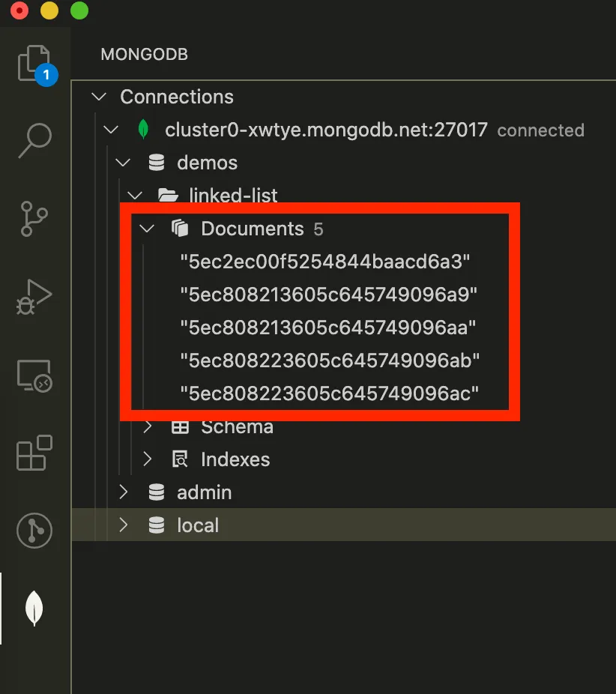The height and width of the screenshot is (694, 616).
Task: Collapse the Connections tree node
Action: [98, 97]
